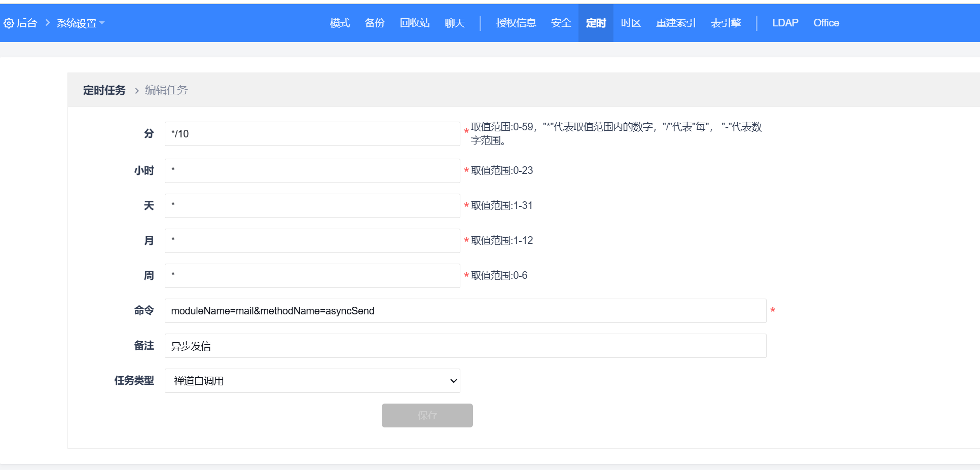Open the 重建索引 tab
This screenshot has width=980, height=470.
coord(676,23)
